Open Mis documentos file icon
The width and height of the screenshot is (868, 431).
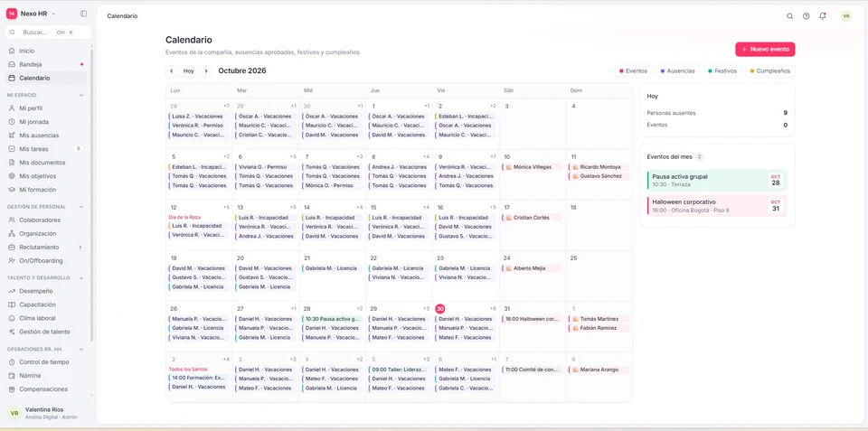pyautogui.click(x=12, y=163)
